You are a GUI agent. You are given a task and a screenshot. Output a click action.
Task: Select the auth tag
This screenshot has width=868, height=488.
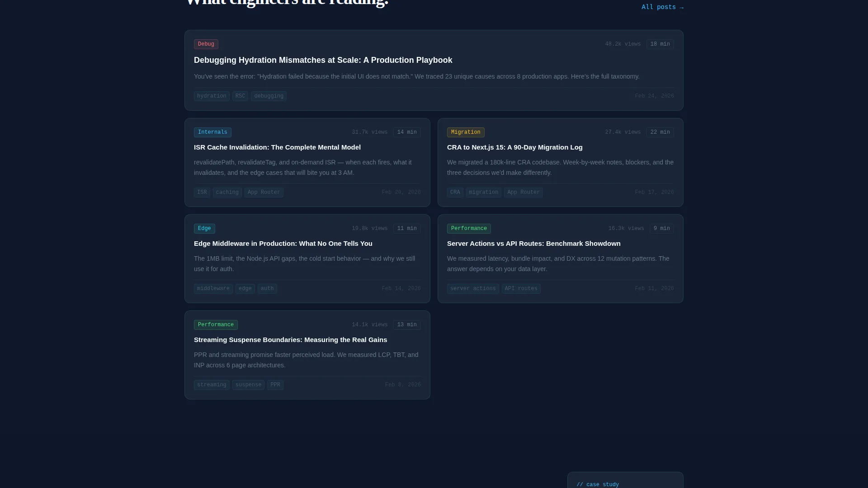[x=267, y=289]
